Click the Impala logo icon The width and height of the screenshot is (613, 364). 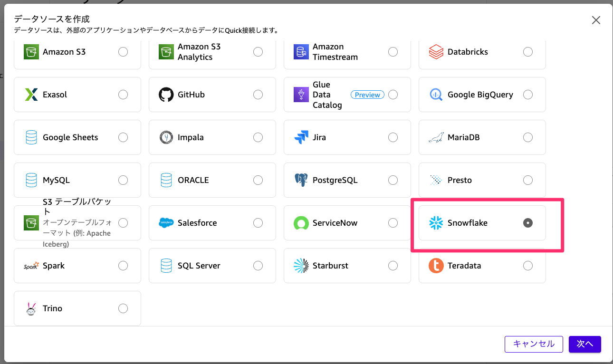coord(166,137)
